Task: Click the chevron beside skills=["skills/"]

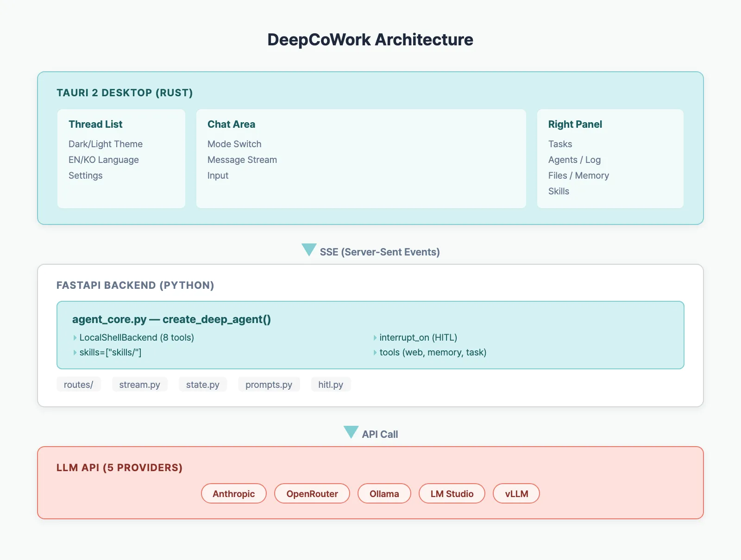Action: (75, 352)
